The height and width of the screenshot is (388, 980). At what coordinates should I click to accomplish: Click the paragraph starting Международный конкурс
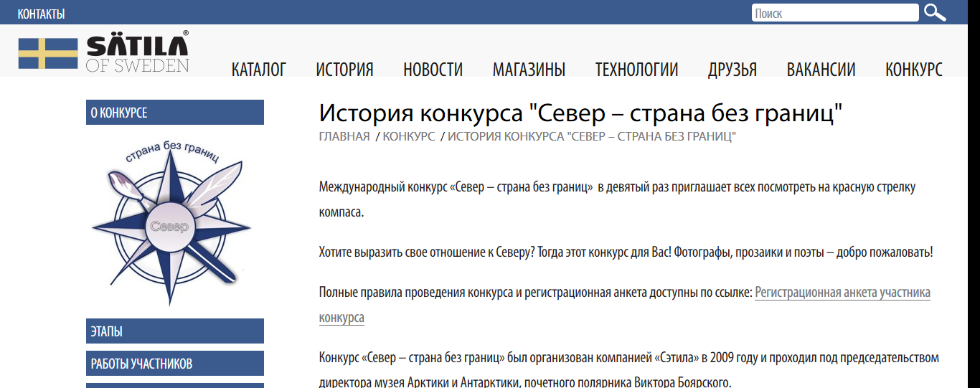click(618, 200)
